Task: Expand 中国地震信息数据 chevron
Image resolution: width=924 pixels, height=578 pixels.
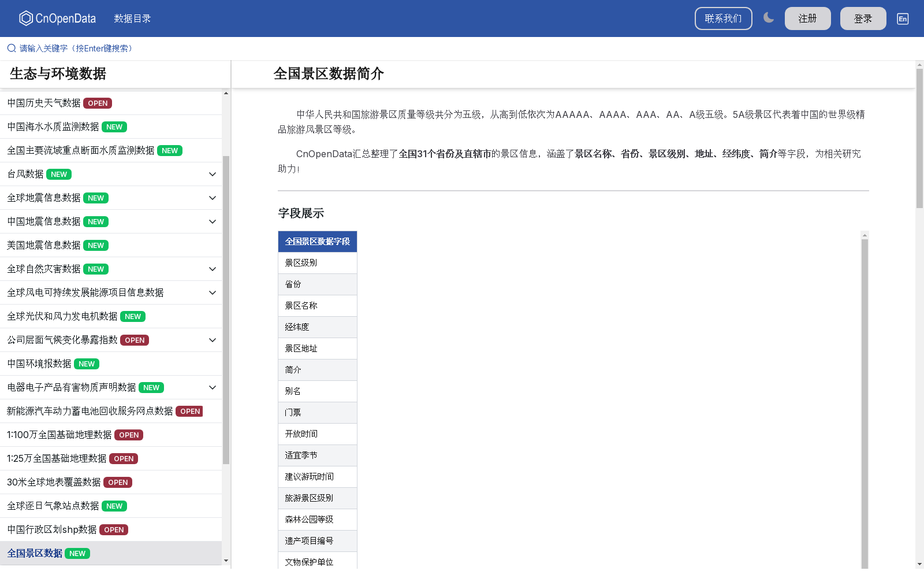Action: [213, 221]
